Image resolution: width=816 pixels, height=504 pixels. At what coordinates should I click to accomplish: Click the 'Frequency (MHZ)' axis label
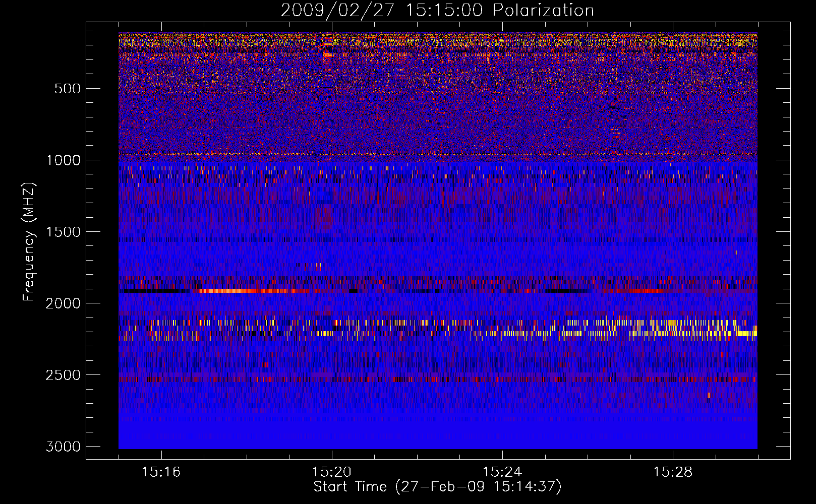[29, 242]
